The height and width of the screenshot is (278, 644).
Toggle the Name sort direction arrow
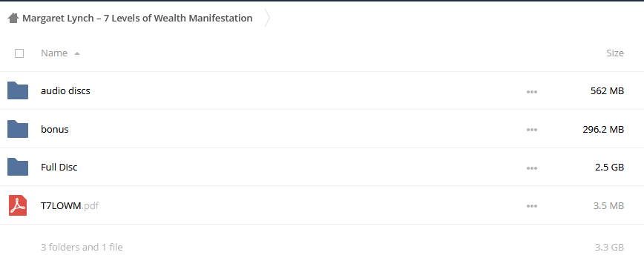77,53
